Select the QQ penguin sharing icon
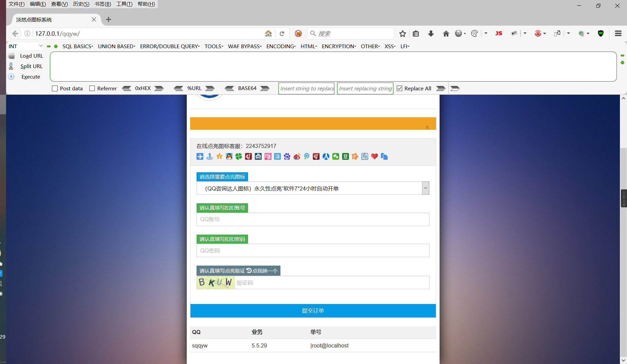This screenshot has height=364, width=627. click(229, 156)
